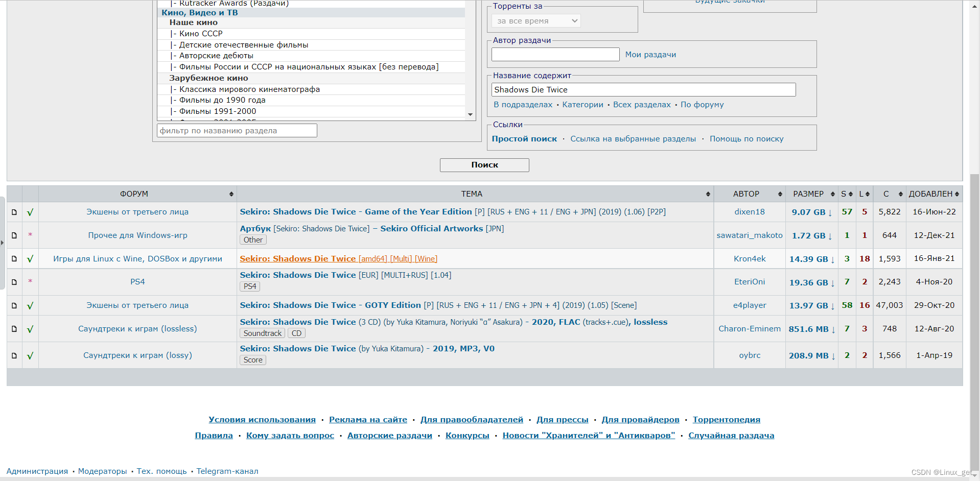Viewport: 980px width, 481px height.
Task: Open 'Telegram-канал' footer link
Action: [227, 471]
